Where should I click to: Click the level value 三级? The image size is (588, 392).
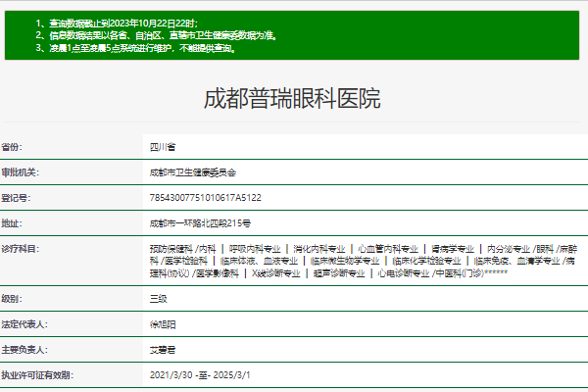point(158,299)
